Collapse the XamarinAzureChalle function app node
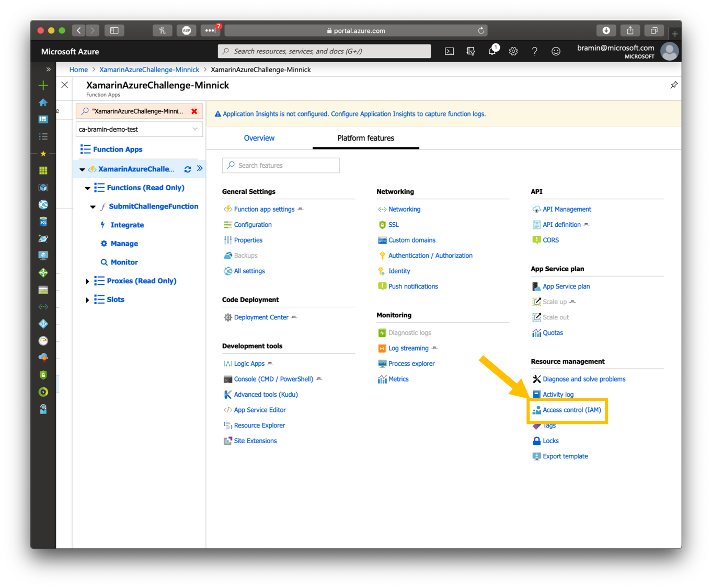The width and height of the screenshot is (711, 588). coord(82,169)
